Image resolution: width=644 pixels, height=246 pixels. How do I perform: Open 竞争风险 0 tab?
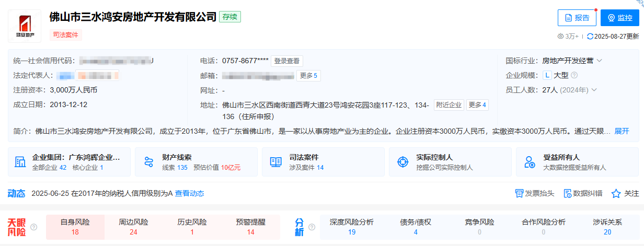479,227
